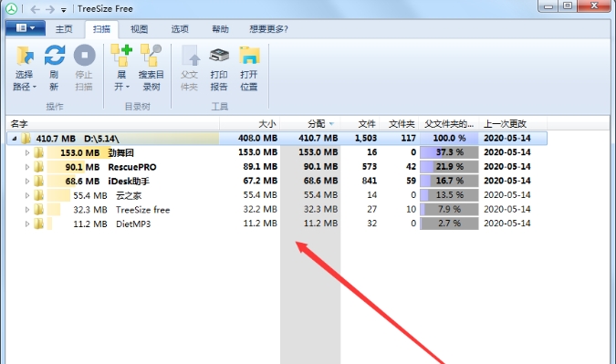Screen dimensions: 616x364
Task: Switch to the 选项 tab
Action: [180, 29]
